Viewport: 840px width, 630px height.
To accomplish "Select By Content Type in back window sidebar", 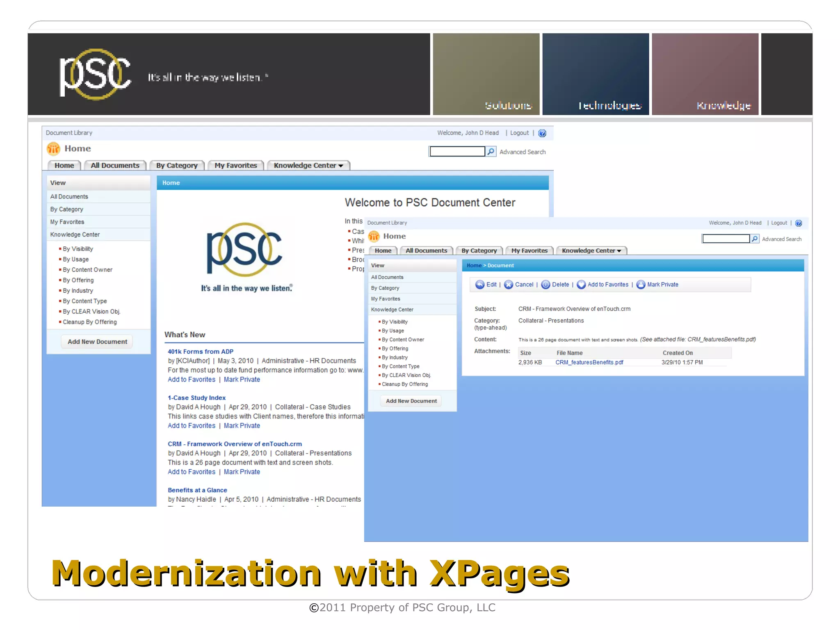I will pos(84,301).
